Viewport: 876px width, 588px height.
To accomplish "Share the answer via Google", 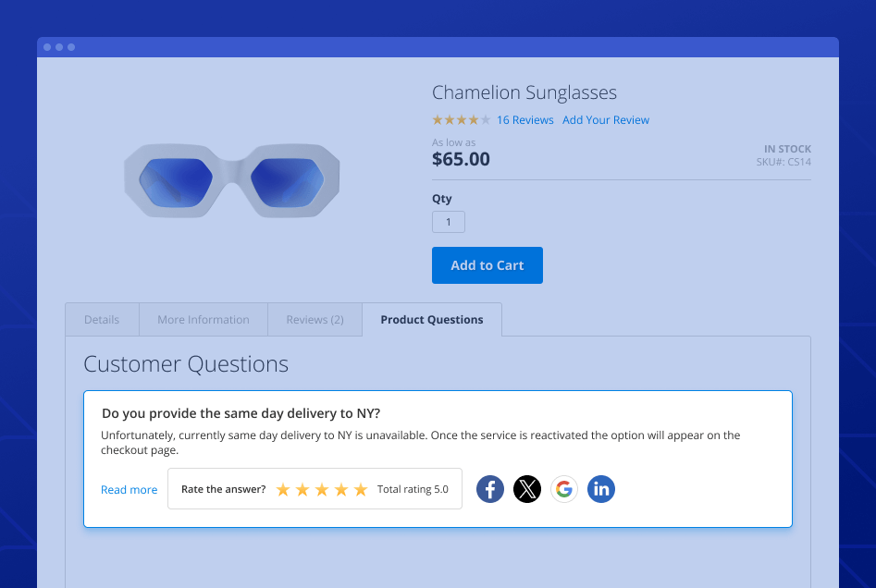I will 564,489.
